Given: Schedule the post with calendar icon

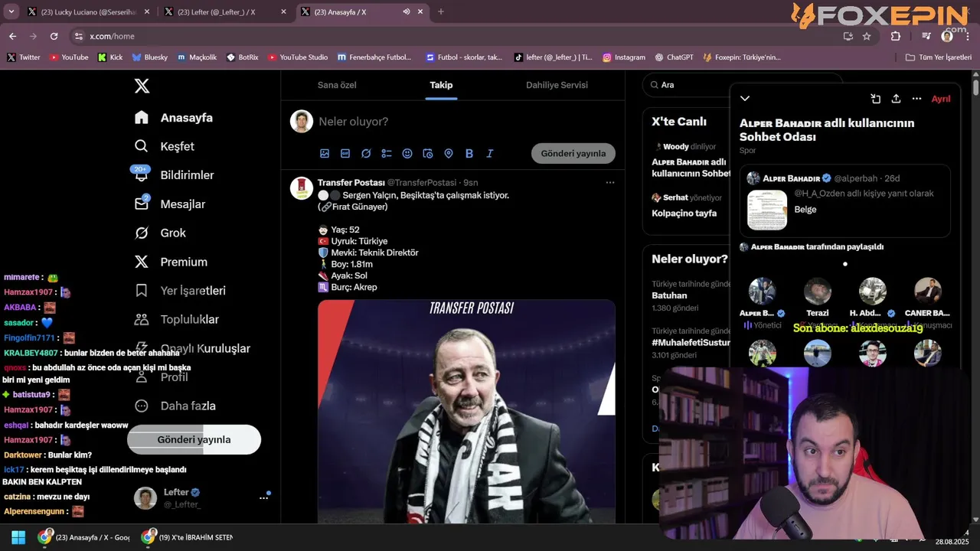Looking at the screenshot, I should click(428, 154).
